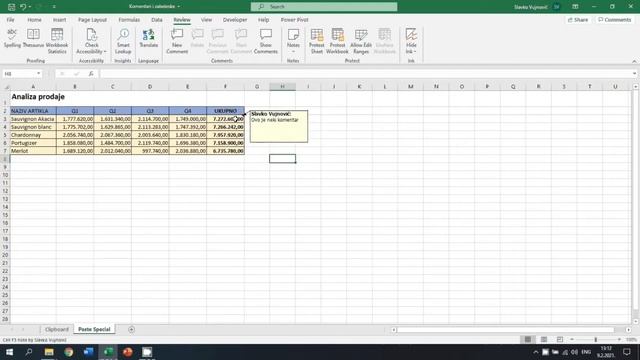The width and height of the screenshot is (640, 360).
Task: Add a new sheet
Action: (x=131, y=329)
